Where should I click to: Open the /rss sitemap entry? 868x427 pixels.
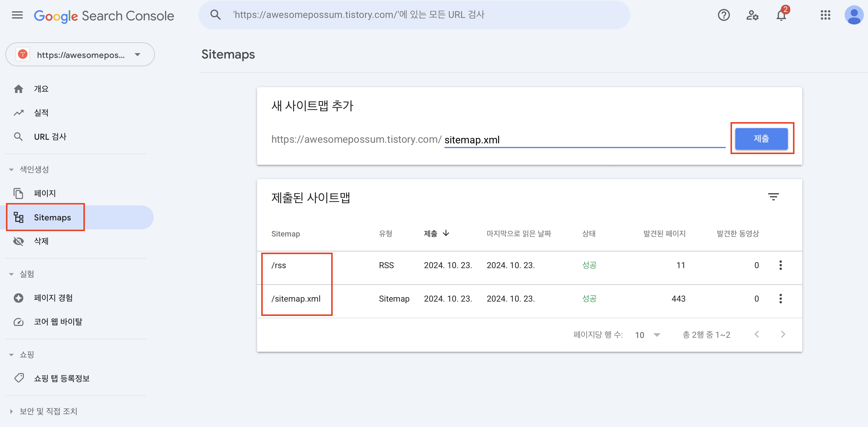point(279,265)
